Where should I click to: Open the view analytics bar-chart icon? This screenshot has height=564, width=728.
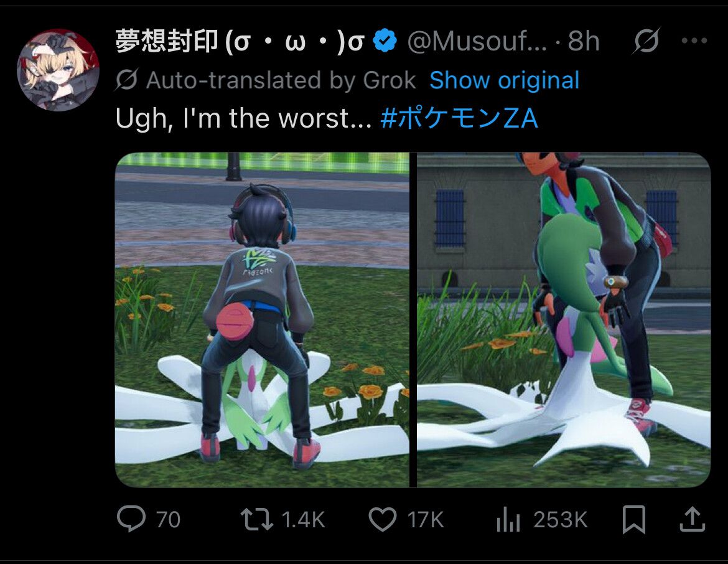[508, 519]
